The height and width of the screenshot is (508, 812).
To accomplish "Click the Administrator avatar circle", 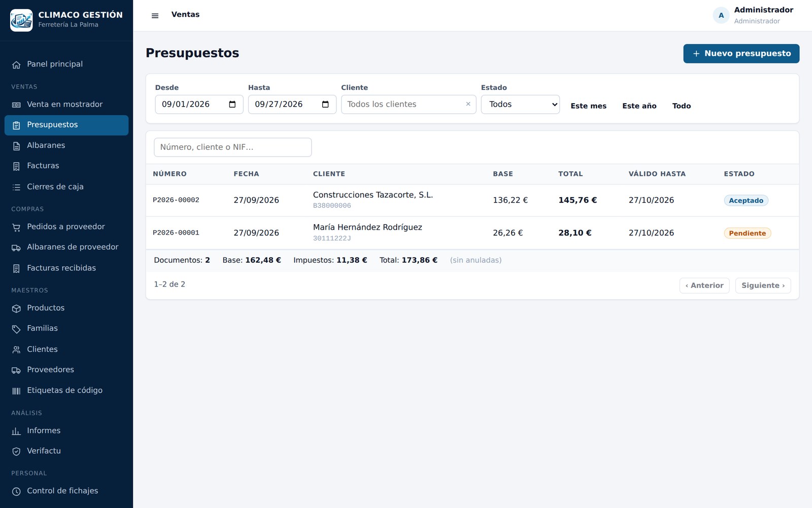I will pos(721,15).
